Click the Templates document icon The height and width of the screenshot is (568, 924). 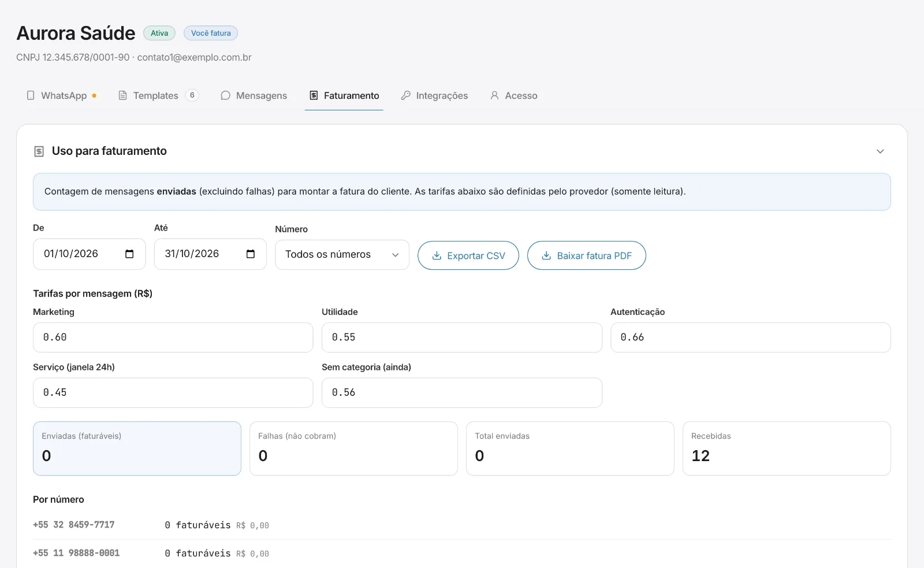pos(122,95)
